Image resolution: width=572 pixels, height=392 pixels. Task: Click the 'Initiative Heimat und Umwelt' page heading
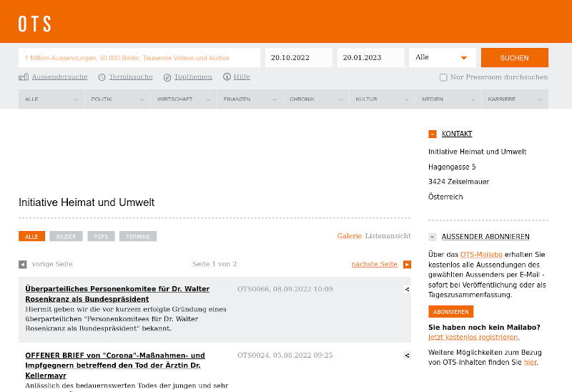click(x=87, y=202)
